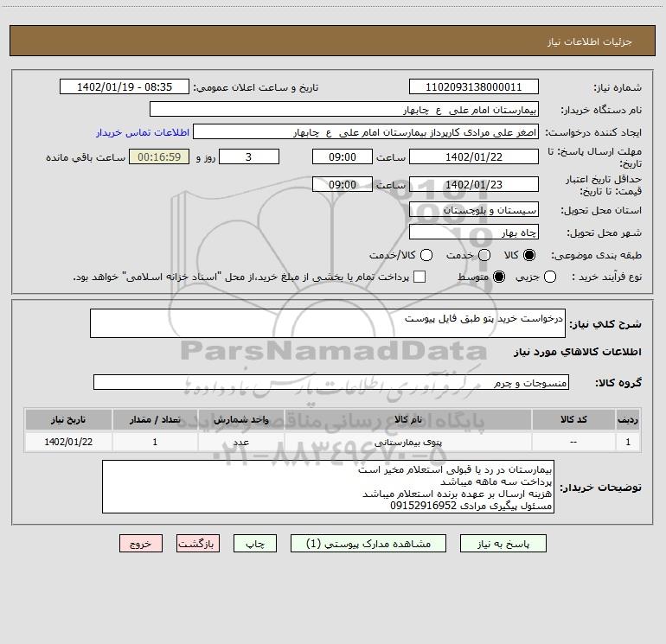Click the request creator field اصغر علی مرادی
The image size is (666, 644).
[366, 131]
